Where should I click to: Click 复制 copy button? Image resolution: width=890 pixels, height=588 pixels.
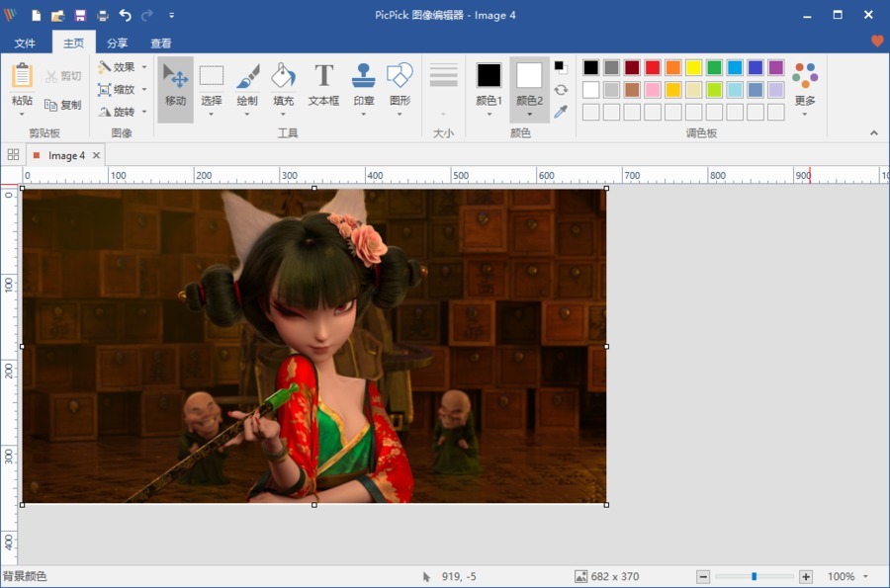pos(63,105)
